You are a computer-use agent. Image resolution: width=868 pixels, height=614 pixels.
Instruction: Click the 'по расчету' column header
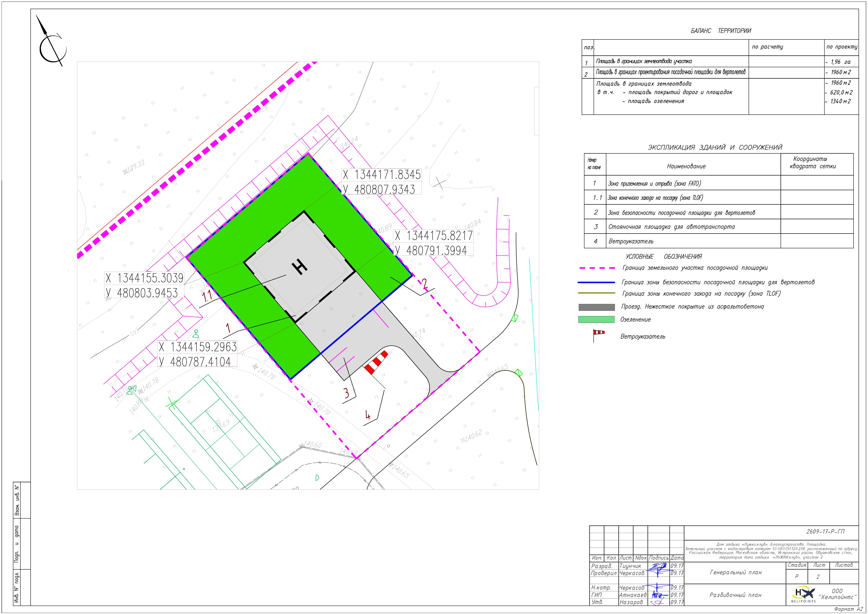coord(767,47)
